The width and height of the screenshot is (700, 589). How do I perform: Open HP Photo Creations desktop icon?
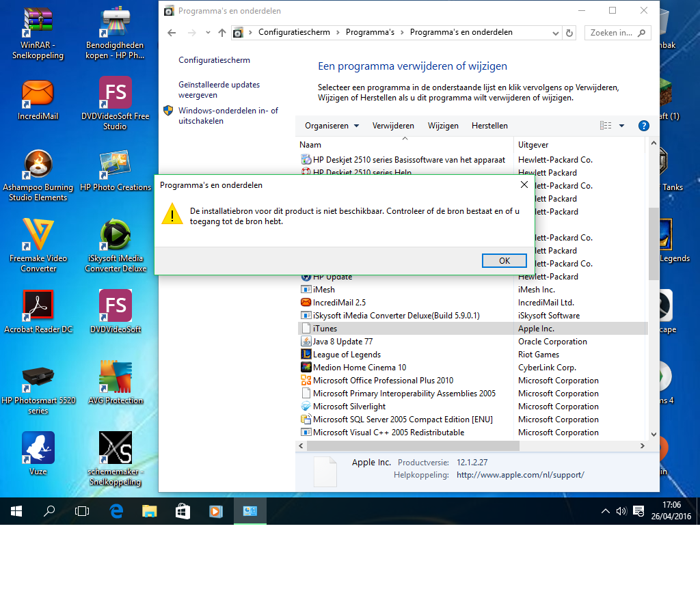tap(115, 172)
